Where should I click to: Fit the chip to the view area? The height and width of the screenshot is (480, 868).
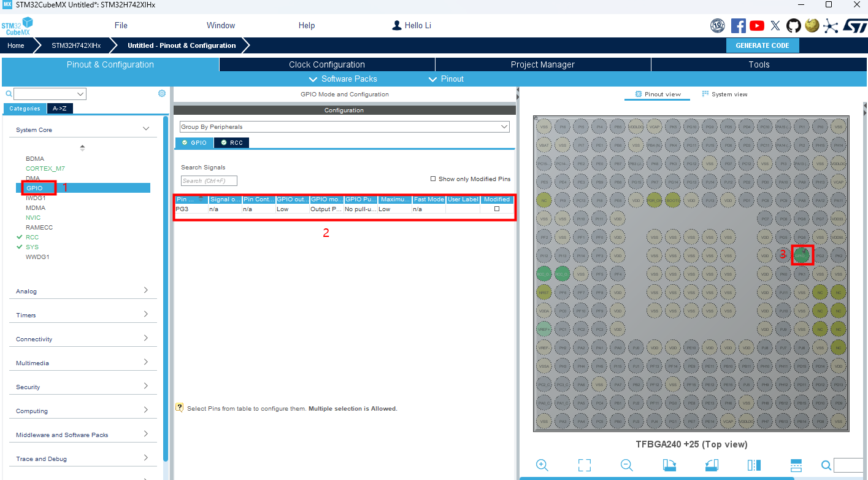click(x=585, y=465)
